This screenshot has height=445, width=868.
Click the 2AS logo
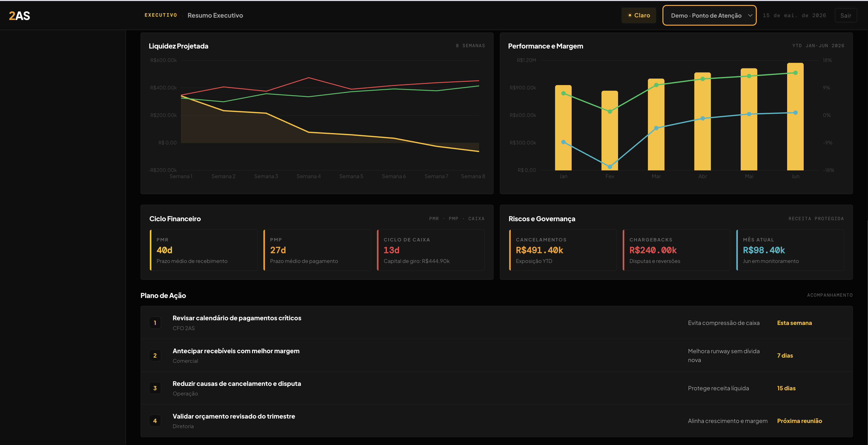(19, 16)
